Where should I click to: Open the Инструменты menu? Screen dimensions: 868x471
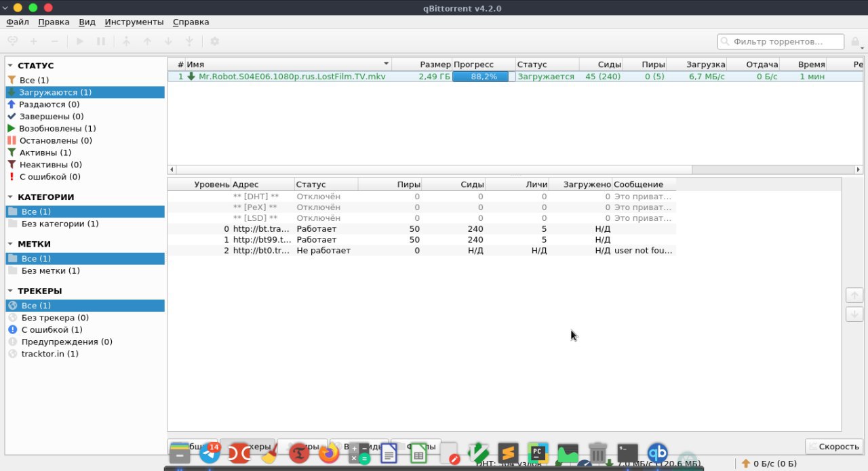(134, 22)
